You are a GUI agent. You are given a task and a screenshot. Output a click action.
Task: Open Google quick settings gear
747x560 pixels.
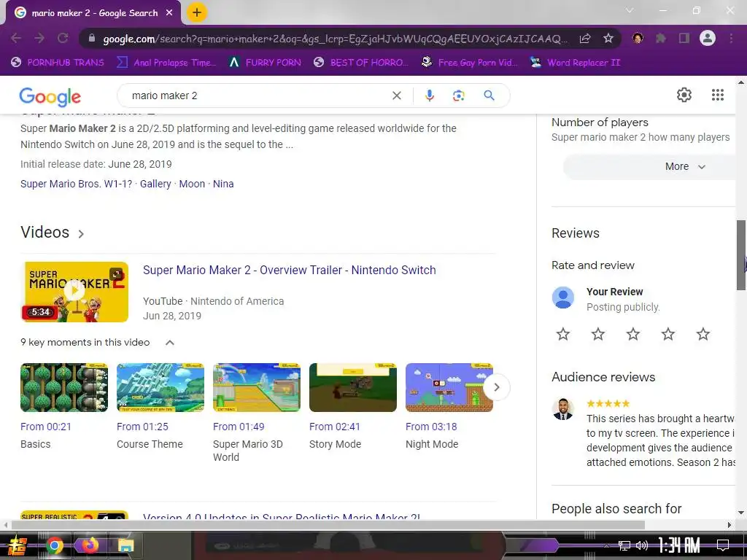coord(684,95)
